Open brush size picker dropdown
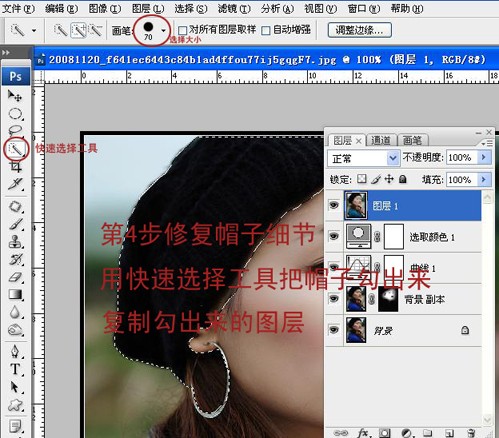The image size is (499, 438). (x=163, y=31)
